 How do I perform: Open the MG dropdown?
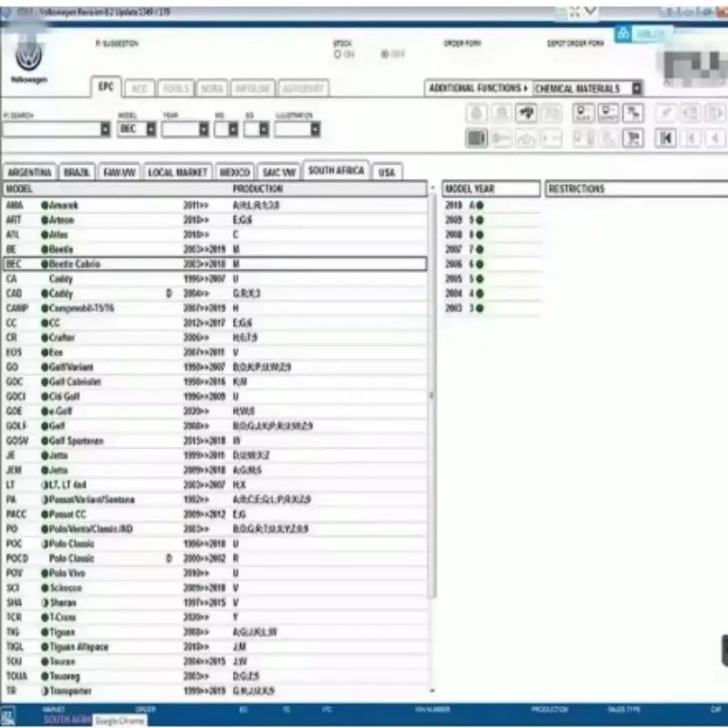click(x=233, y=129)
